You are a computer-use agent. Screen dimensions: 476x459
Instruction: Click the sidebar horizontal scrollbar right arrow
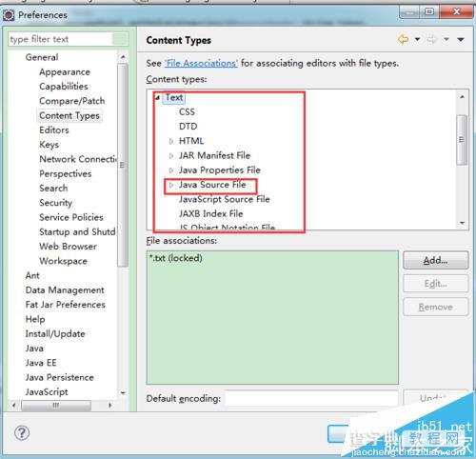click(109, 406)
